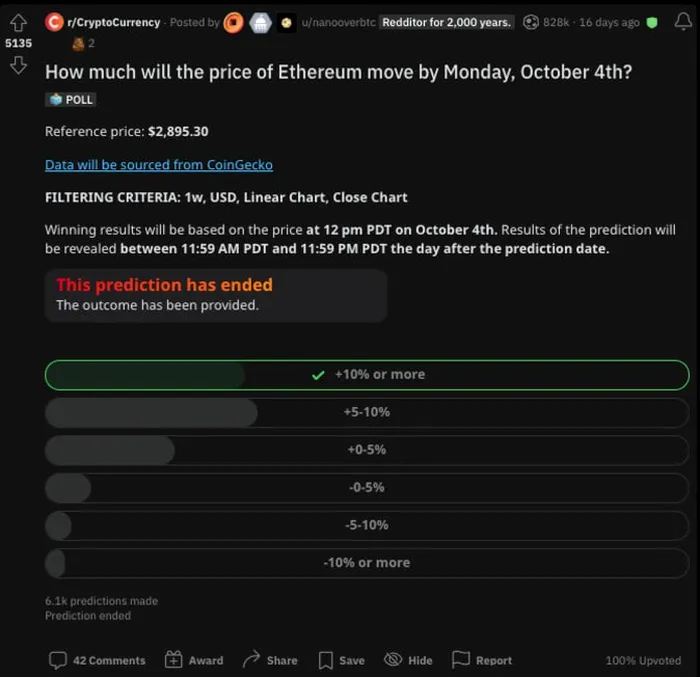
Task: Click the notification bell icon
Action: coord(682,22)
